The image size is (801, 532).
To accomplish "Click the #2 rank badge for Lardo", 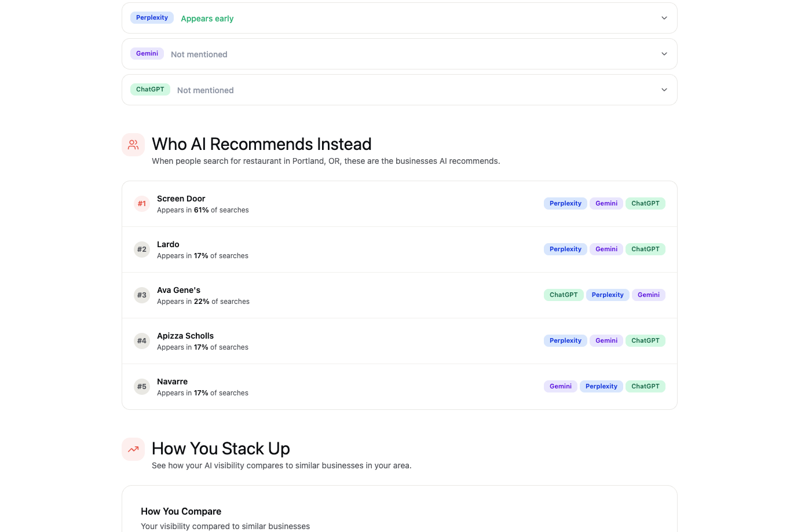I will click(x=142, y=250).
